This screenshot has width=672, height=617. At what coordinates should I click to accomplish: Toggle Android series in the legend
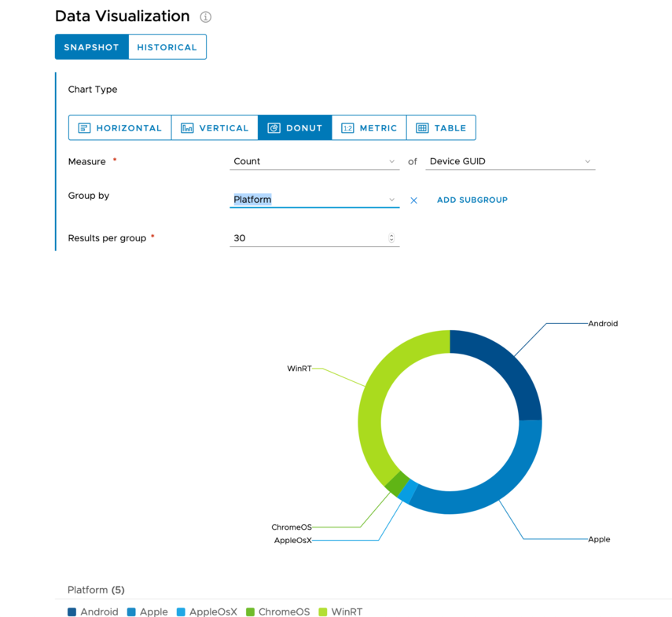coord(93,611)
